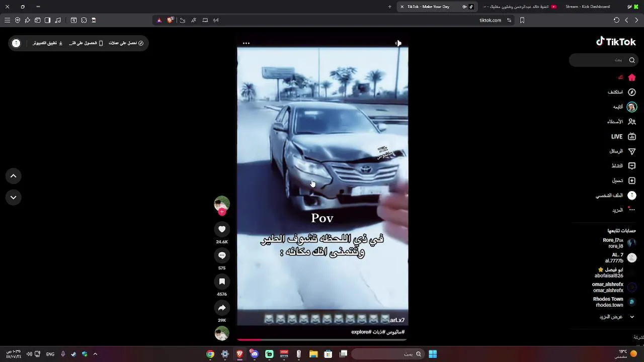Expand 'عرض المزيد' followed accounts list
644x362 pixels.
pyautogui.click(x=617, y=317)
